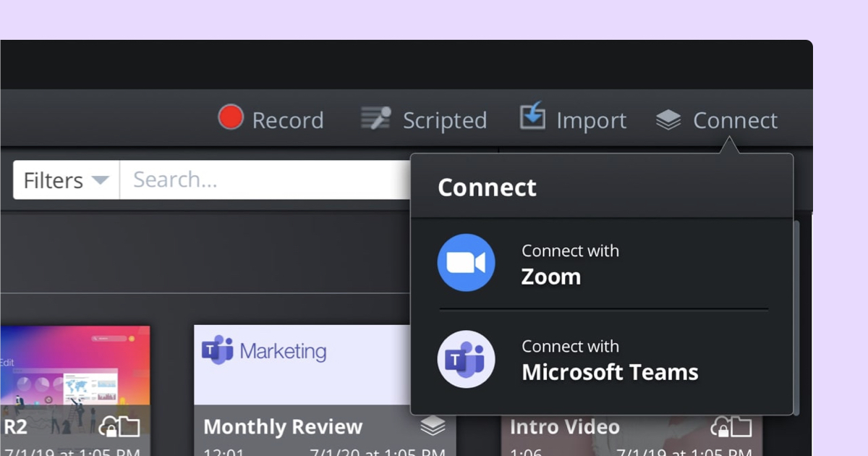Toggle the Connect toolbar menu label
Viewport: 868px width, 456px height.
pos(735,120)
